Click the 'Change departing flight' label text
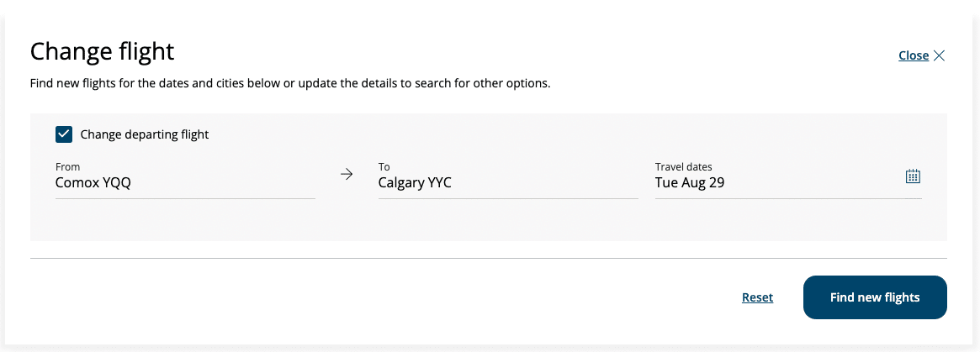The height and width of the screenshot is (352, 980). coord(145,134)
